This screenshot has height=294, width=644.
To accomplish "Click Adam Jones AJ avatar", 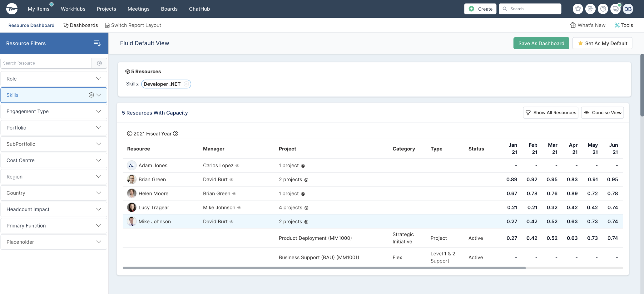I will pos(131,165).
